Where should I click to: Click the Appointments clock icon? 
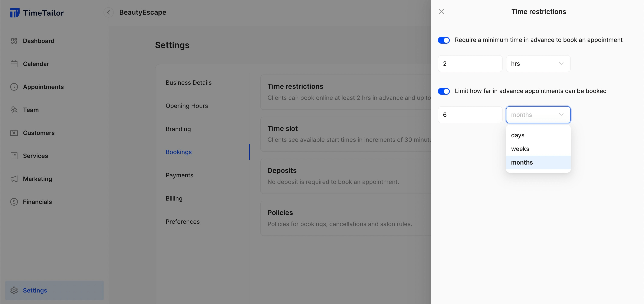(14, 87)
